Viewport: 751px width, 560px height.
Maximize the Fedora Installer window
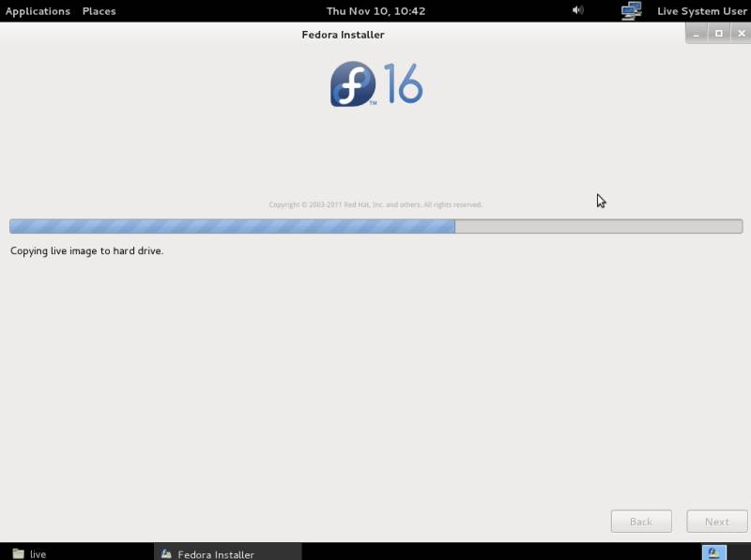(719, 34)
